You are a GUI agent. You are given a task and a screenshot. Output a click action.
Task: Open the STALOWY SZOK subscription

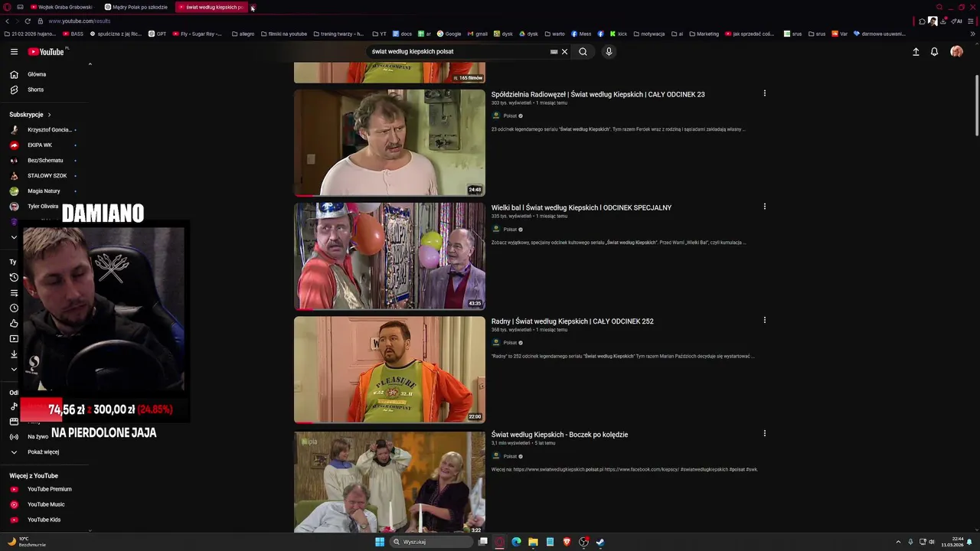coord(47,175)
